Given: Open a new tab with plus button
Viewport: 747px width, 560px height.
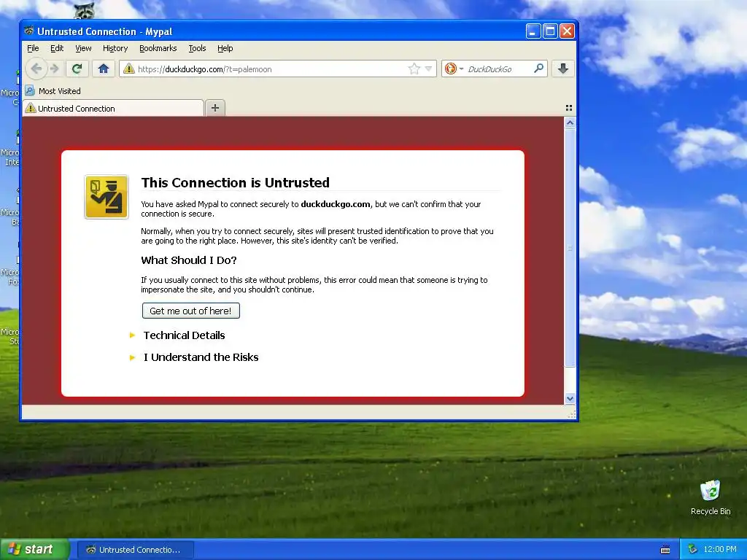Looking at the screenshot, I should [x=215, y=108].
